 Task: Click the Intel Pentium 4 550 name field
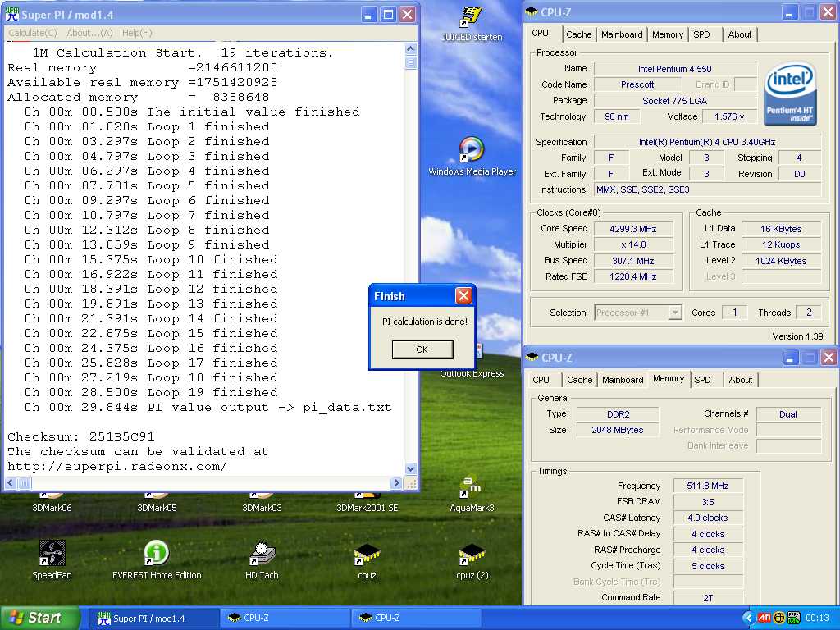click(675, 69)
